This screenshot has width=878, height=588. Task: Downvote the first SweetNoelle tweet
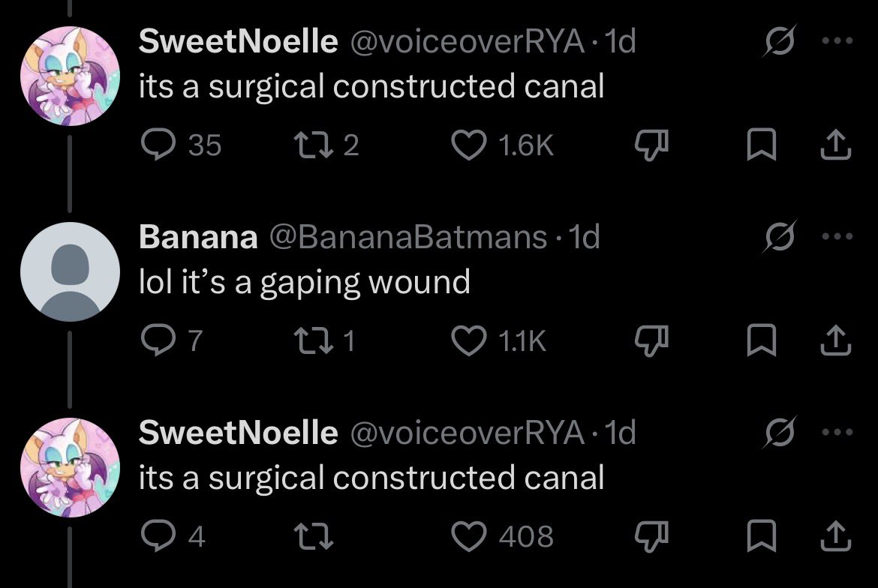[x=651, y=145]
